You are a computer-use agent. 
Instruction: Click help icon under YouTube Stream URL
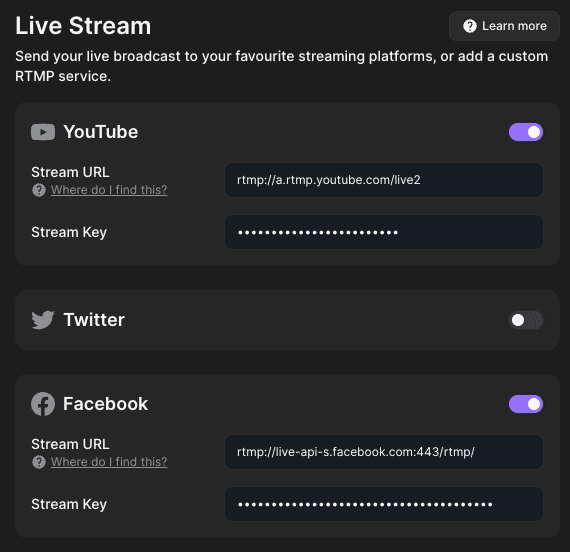coord(39,190)
